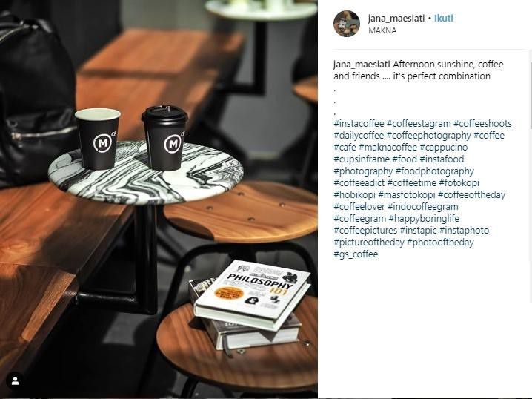This screenshot has height=399, width=532.
Task: Click the tagged people icon on the photo
Action: click(x=16, y=381)
